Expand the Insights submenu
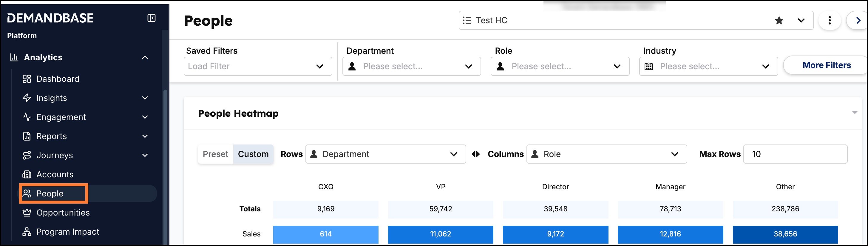This screenshot has height=246, width=868. click(x=145, y=98)
